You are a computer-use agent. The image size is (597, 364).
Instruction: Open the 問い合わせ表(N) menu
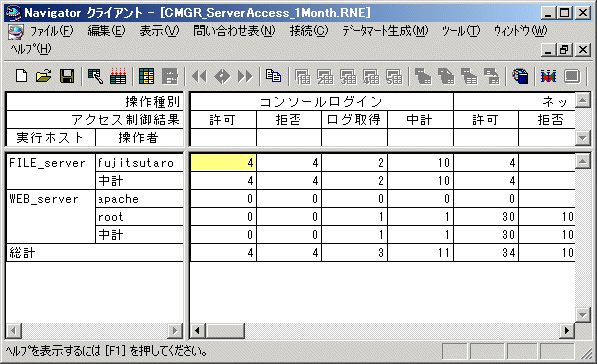coord(234,31)
